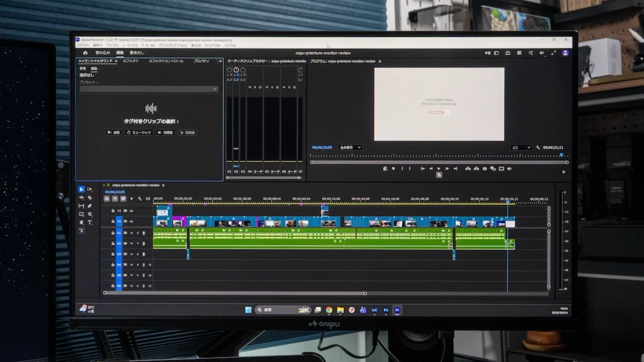
Task: Click the A2 pan knob in clip mixer
Action: click(236, 70)
